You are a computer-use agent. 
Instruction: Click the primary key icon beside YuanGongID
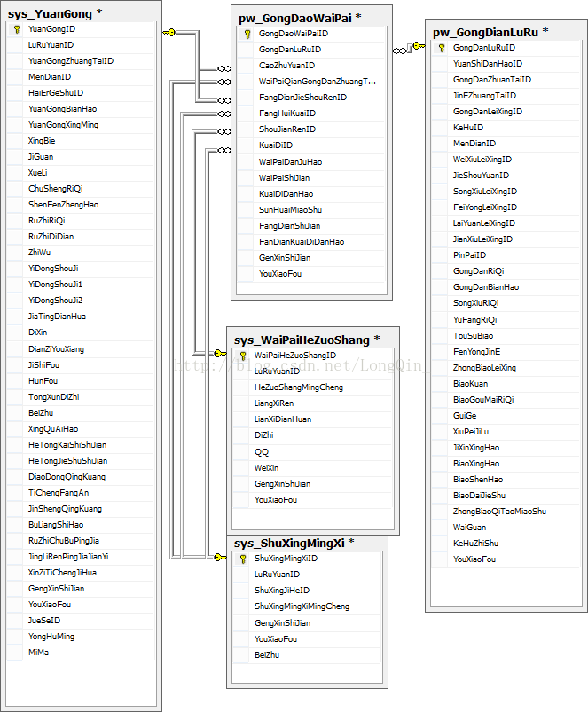click(x=17, y=29)
